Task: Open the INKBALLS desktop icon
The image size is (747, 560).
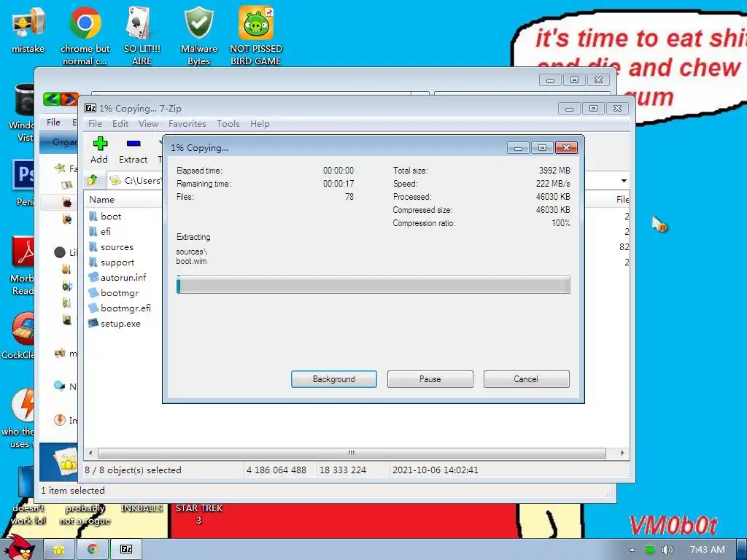Action: (x=142, y=508)
